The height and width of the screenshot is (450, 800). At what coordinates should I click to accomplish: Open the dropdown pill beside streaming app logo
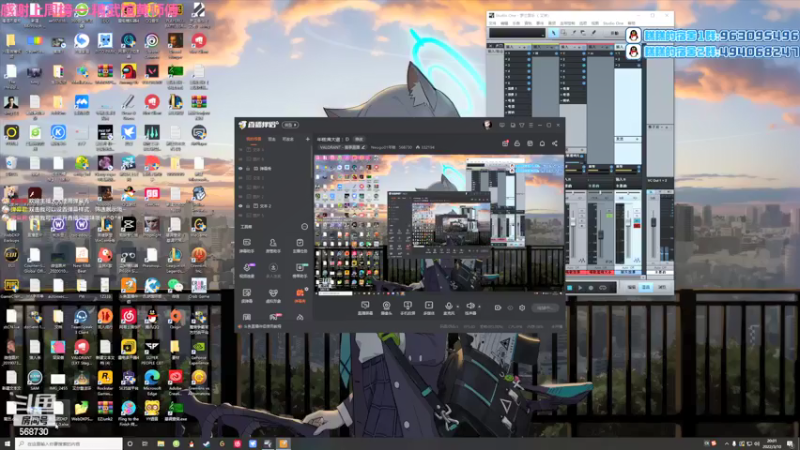(x=290, y=125)
